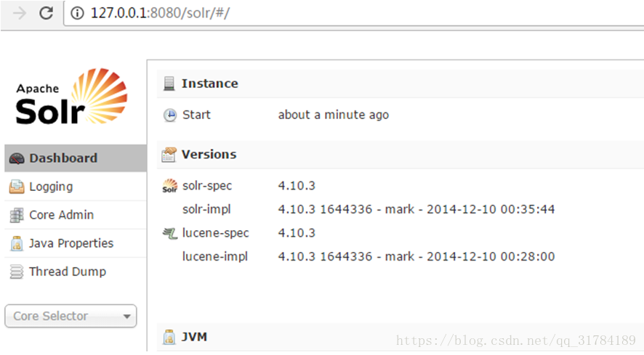Click the lucene-spec feather icon
The image size is (644, 355).
click(x=169, y=234)
